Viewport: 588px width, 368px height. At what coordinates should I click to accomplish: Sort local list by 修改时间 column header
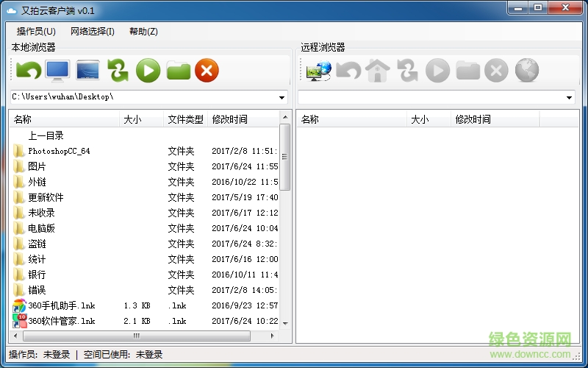point(243,119)
